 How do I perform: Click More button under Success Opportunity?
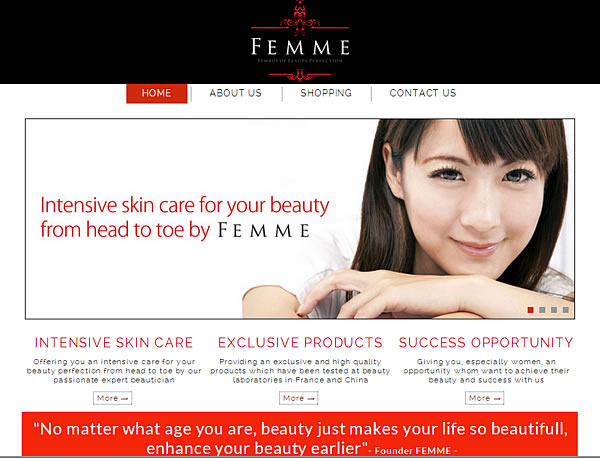coord(484,398)
